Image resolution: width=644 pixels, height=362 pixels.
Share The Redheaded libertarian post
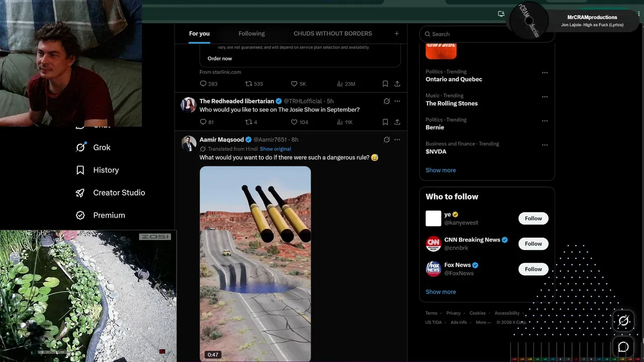[x=397, y=122]
